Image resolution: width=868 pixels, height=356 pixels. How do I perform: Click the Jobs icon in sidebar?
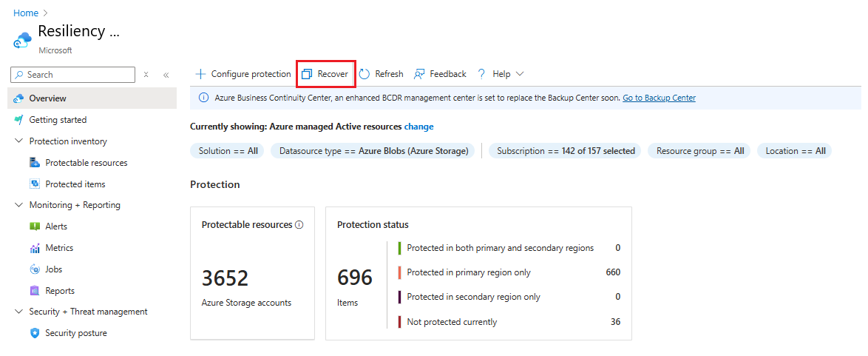point(35,269)
